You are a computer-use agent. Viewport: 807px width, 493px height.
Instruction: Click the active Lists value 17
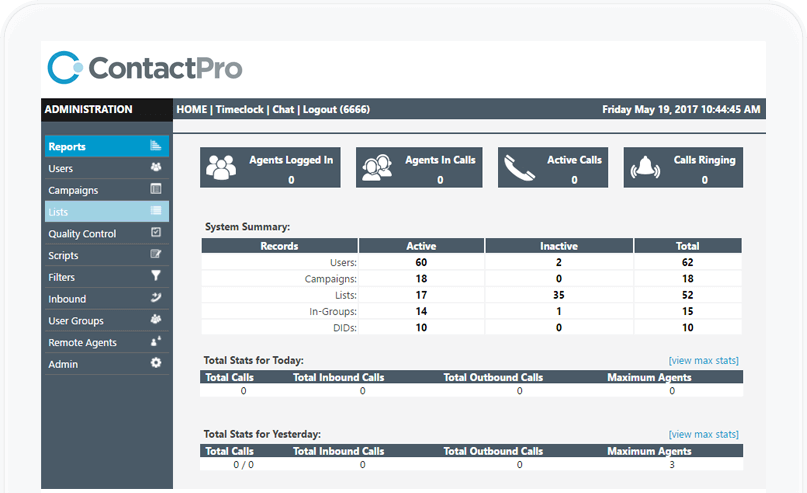click(421, 295)
